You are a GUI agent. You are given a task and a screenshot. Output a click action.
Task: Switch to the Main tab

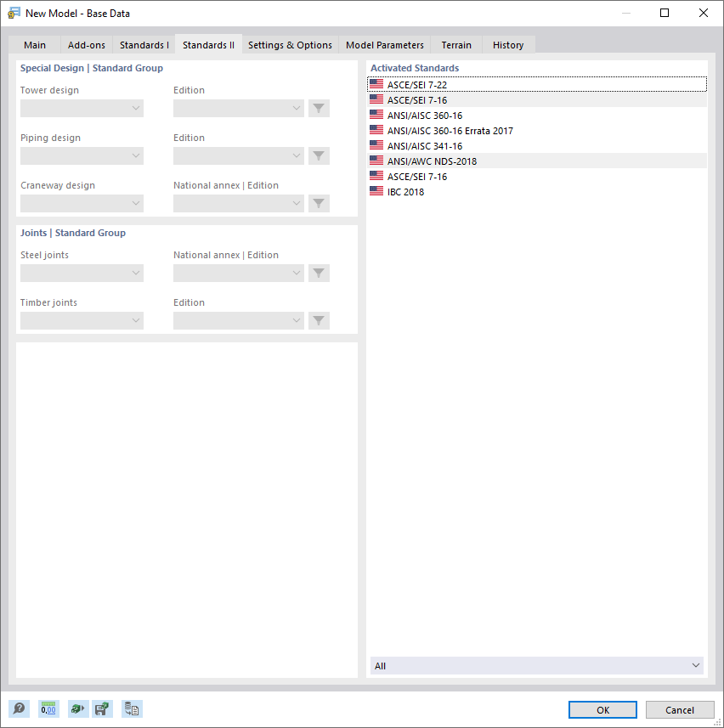[x=35, y=45]
